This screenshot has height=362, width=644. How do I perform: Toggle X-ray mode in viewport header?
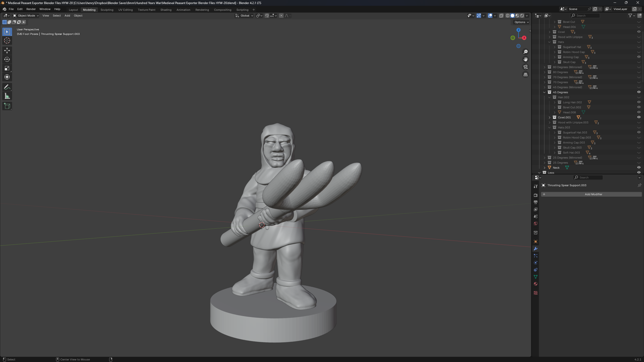point(501,16)
